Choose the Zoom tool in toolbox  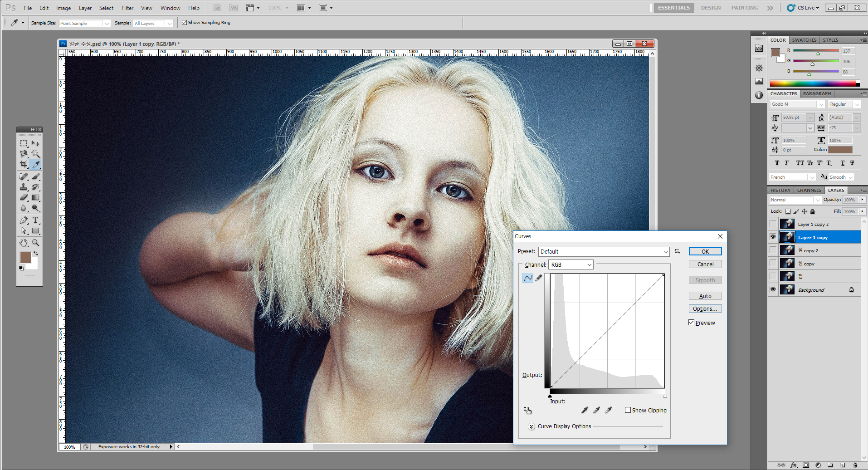35,243
